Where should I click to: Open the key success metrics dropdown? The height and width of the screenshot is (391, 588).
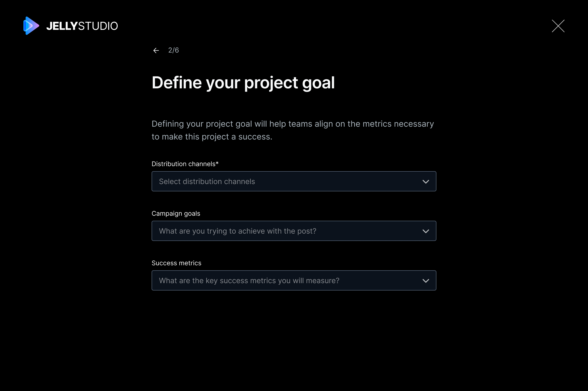click(294, 281)
